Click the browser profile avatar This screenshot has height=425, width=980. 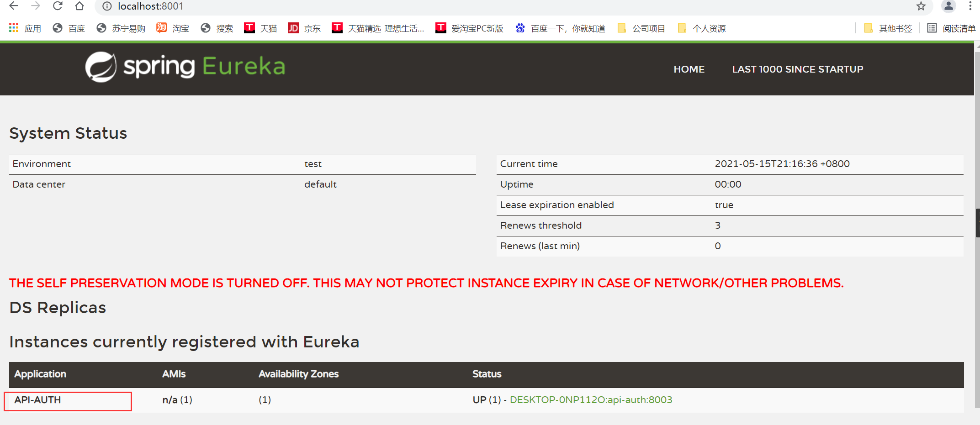coord(948,6)
